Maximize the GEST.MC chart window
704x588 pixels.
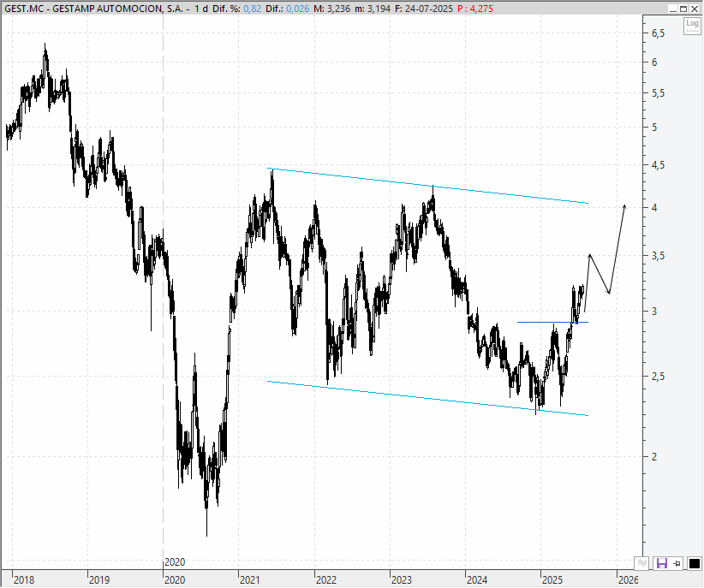click(683, 9)
